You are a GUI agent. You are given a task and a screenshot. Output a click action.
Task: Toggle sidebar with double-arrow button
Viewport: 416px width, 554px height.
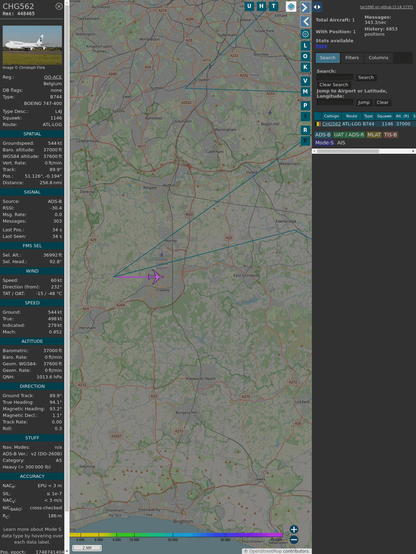click(x=317, y=7)
